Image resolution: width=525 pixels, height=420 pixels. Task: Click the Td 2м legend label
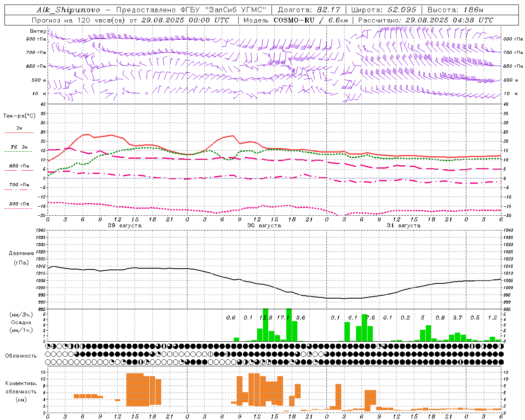point(19,147)
